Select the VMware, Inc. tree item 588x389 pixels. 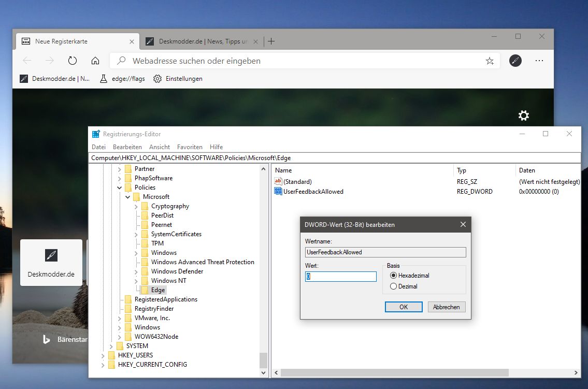coord(152,318)
